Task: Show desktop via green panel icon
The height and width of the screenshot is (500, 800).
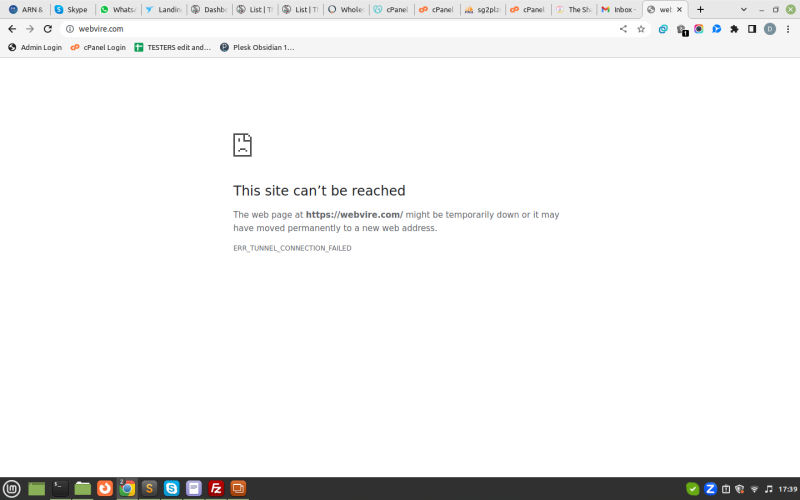Action: pyautogui.click(x=36, y=489)
